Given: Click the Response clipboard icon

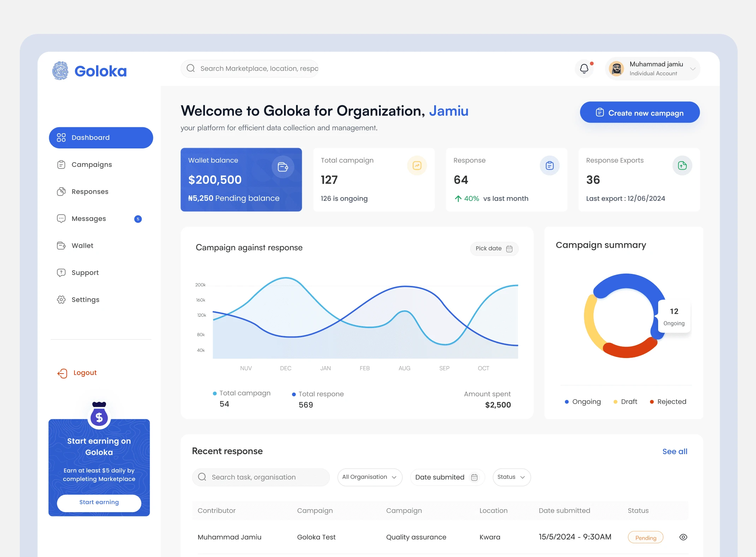Looking at the screenshot, I should [549, 166].
